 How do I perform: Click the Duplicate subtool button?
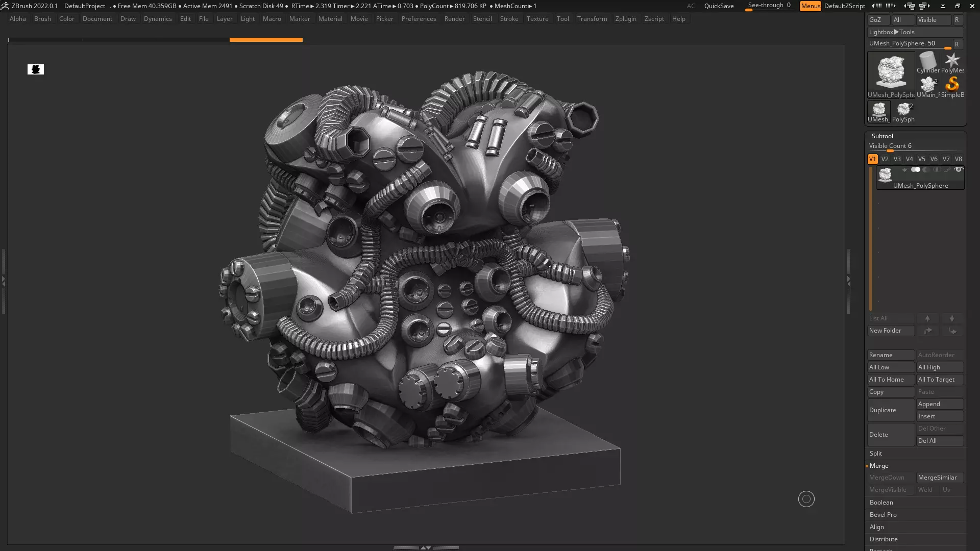pyautogui.click(x=891, y=410)
